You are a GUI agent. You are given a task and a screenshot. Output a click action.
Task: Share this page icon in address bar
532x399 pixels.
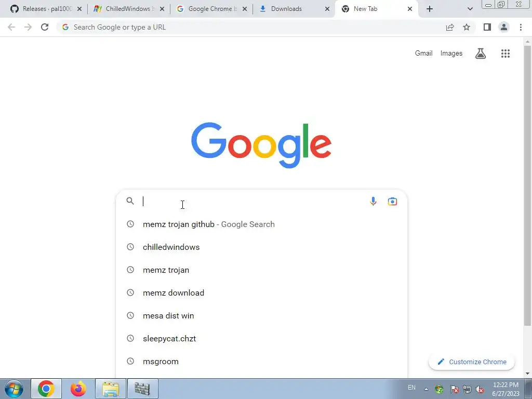[450, 27]
